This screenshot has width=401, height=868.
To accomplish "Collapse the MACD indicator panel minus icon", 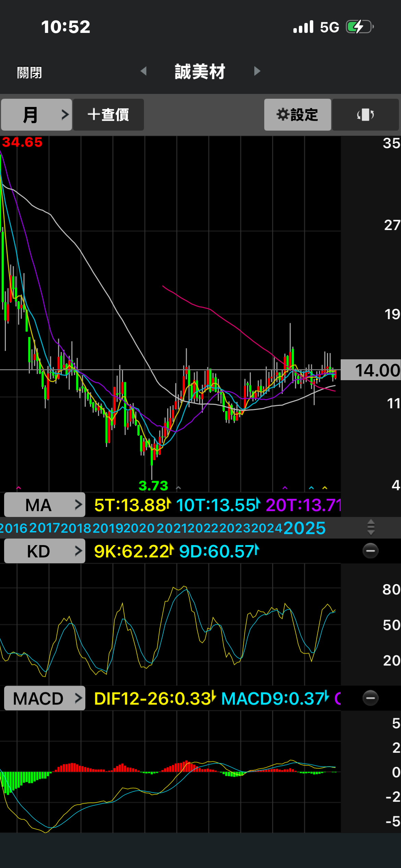I will click(370, 698).
